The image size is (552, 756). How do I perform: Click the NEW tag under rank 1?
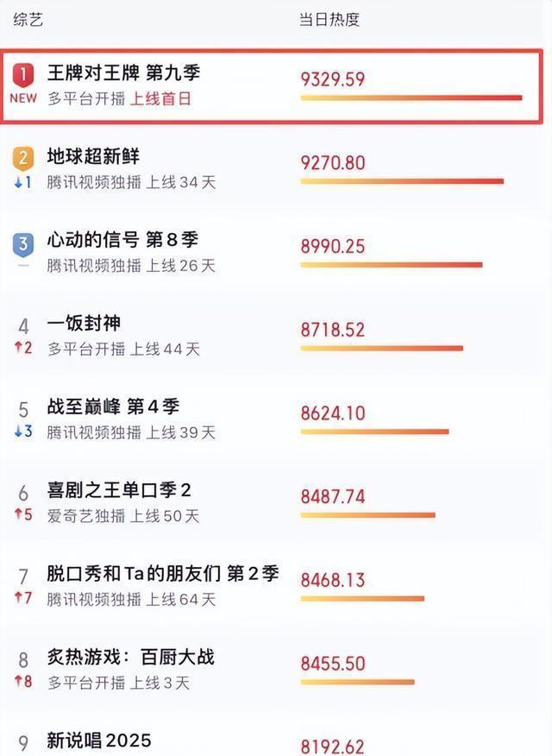coord(23,98)
